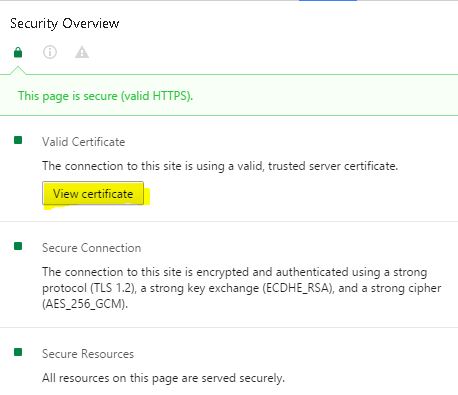The height and width of the screenshot is (395, 458).
Task: Click green square beside Secure Resources
Action: click(18, 352)
